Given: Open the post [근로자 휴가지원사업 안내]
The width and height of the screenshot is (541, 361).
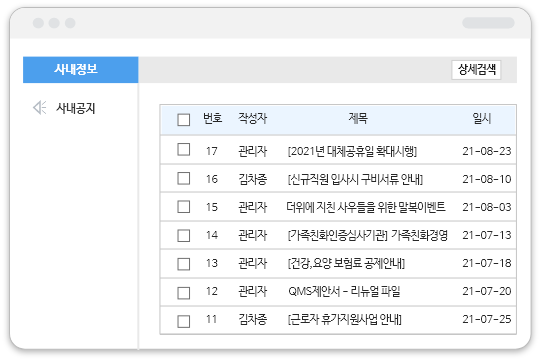Looking at the screenshot, I should 345,319.
